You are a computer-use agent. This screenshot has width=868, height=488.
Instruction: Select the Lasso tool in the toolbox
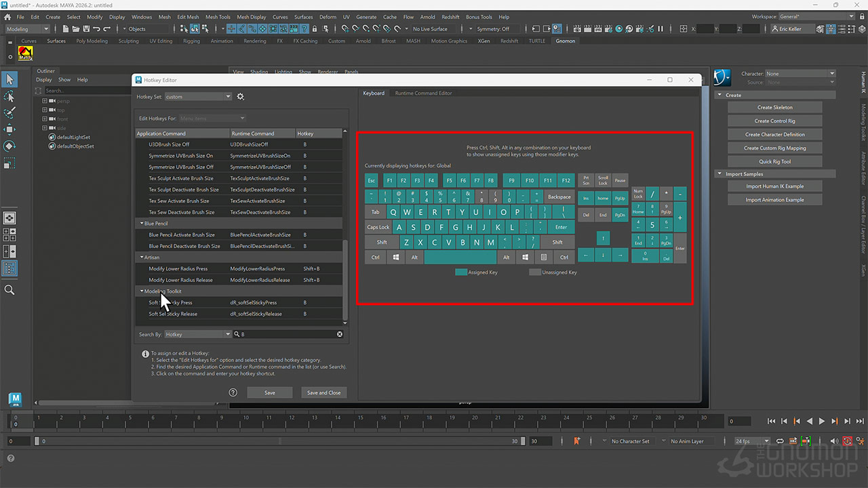(9, 97)
